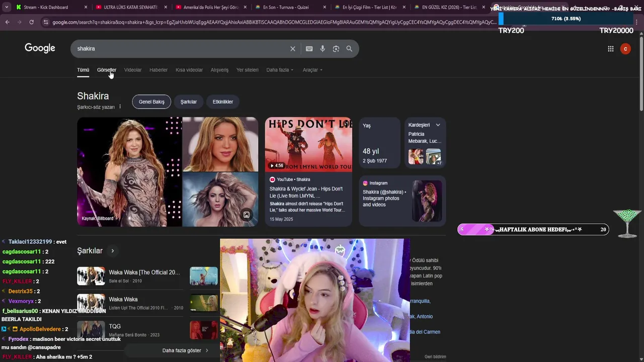644x362 pixels.
Task: Open the Yaş 48 yıl card
Action: 380,144
